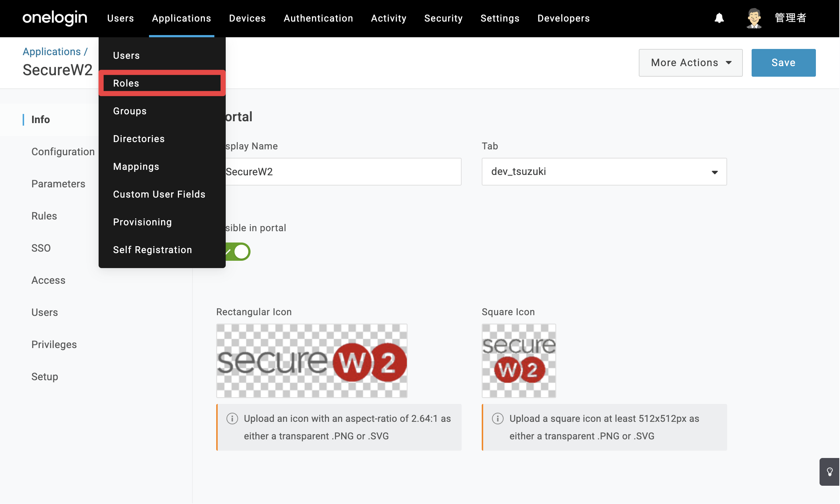Open the notifications bell
840x504 pixels.
(719, 18)
